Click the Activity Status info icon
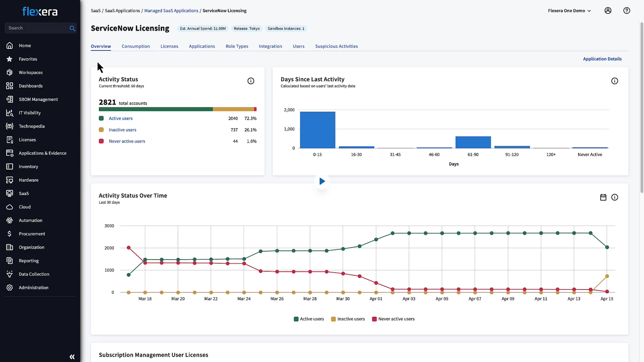 [251, 81]
